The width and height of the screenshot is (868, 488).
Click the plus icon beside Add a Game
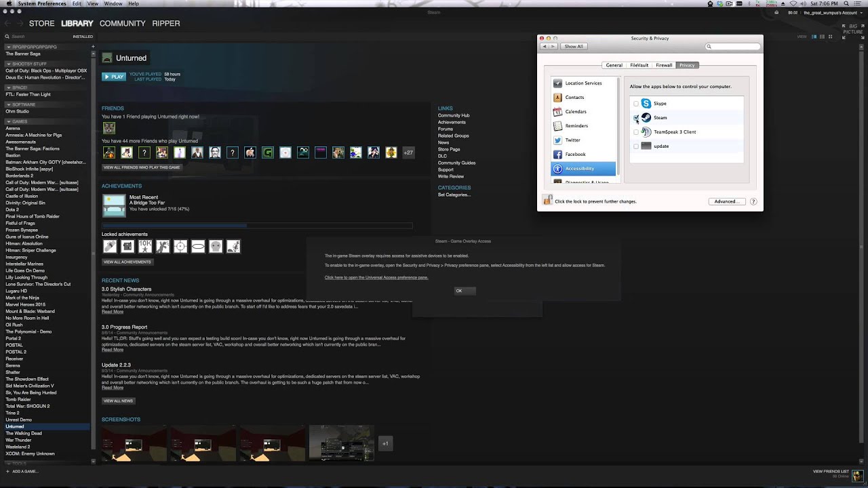pyautogui.click(x=8, y=471)
